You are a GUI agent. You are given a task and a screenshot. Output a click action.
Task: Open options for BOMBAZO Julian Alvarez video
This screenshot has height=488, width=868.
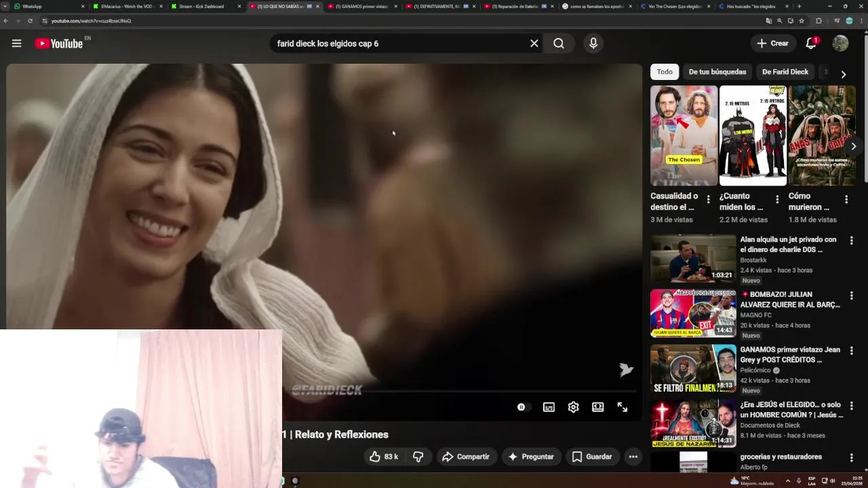coord(852,296)
